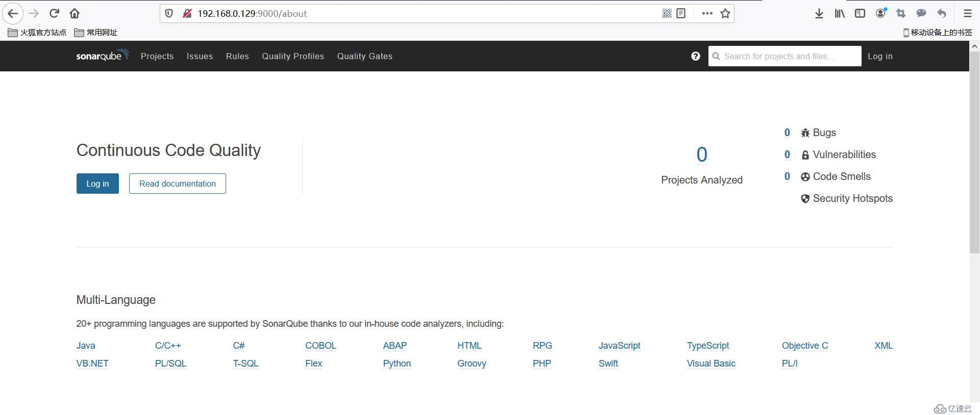Viewport: 980px width, 415px height.
Task: Open the Visual Basic language link
Action: [x=711, y=364]
